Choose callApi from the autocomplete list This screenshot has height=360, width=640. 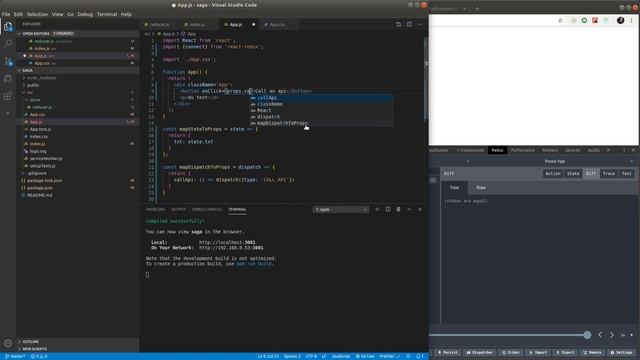[x=321, y=98]
